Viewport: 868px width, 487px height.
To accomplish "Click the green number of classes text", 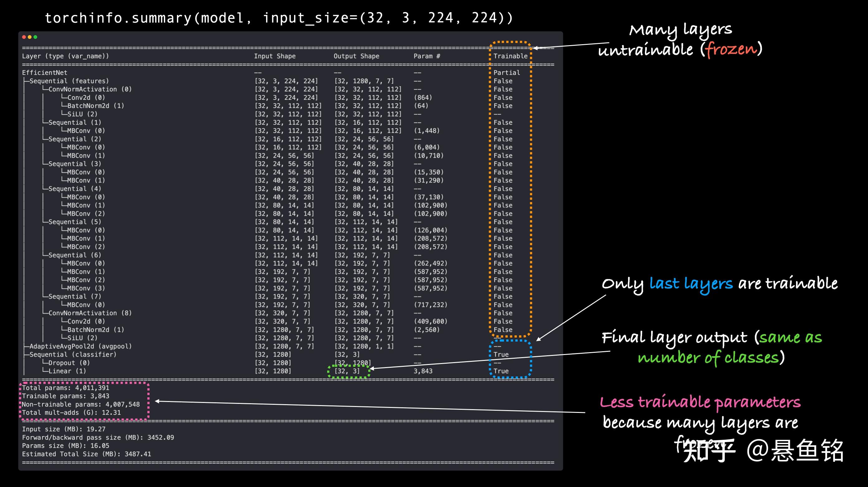I will click(708, 358).
